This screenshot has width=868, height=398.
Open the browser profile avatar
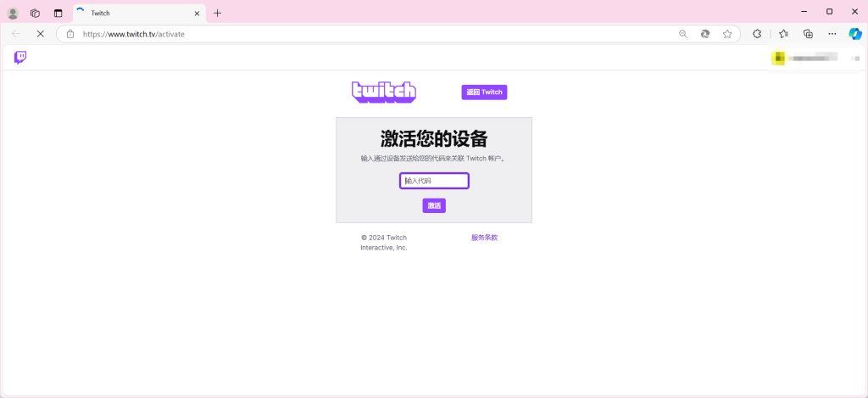pyautogui.click(x=13, y=13)
